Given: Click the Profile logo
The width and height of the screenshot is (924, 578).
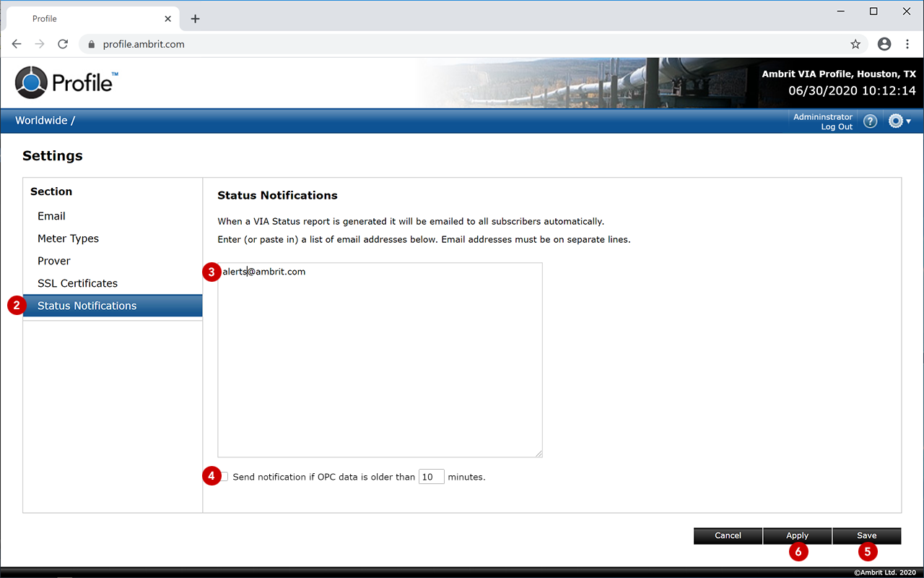Looking at the screenshot, I should click(x=66, y=82).
